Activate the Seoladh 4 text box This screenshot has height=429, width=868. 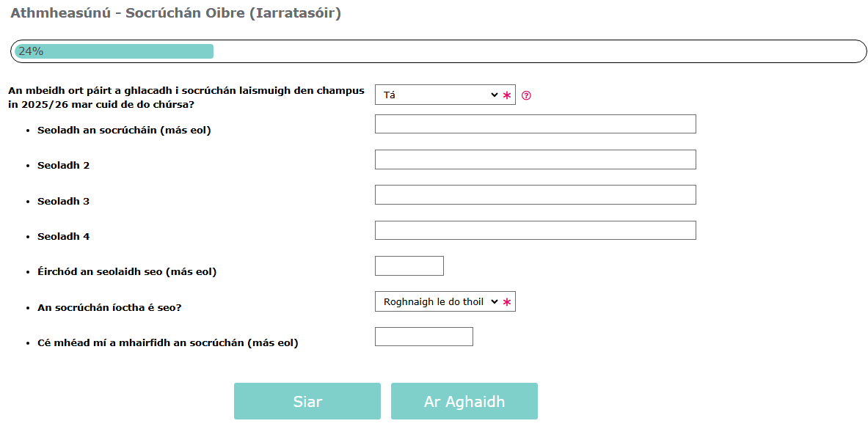(x=536, y=230)
